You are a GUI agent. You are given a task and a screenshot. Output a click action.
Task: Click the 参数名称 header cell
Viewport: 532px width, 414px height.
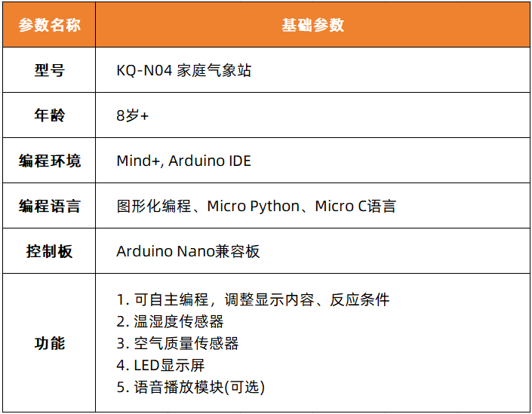tap(49, 25)
